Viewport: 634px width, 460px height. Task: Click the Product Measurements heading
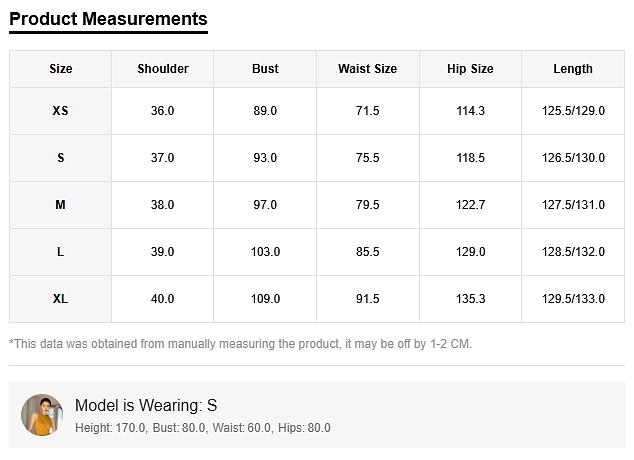pos(108,19)
